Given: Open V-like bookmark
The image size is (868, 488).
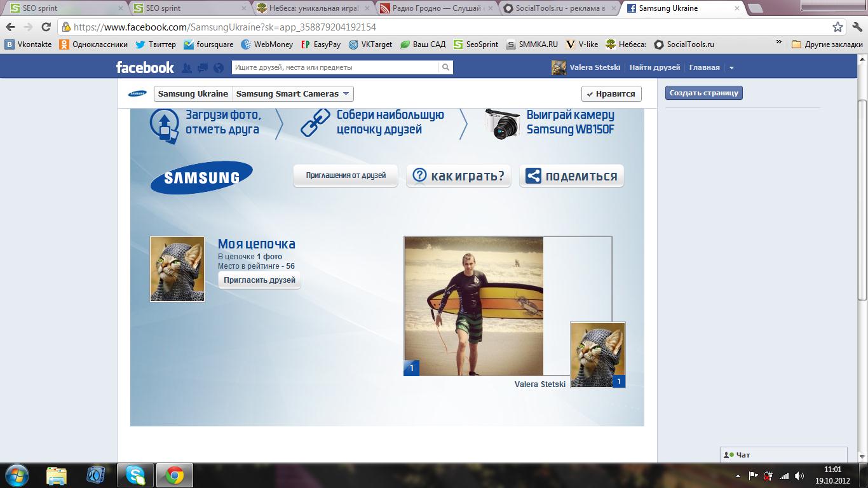Looking at the screenshot, I should (x=581, y=44).
